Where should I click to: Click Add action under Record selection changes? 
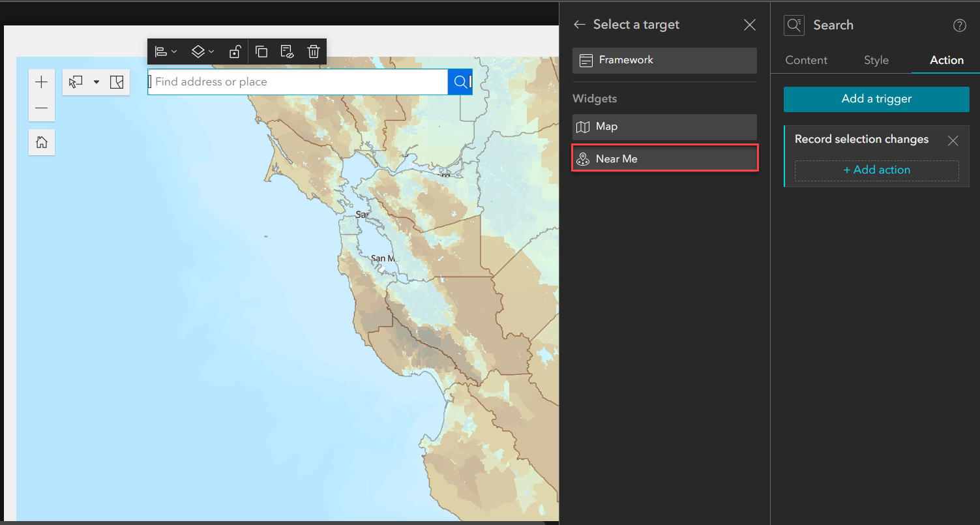click(876, 170)
